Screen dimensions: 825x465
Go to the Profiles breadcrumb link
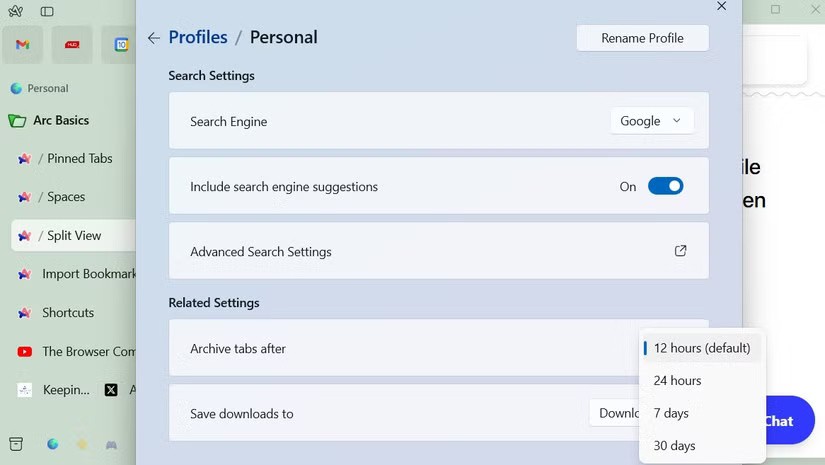pyautogui.click(x=198, y=37)
